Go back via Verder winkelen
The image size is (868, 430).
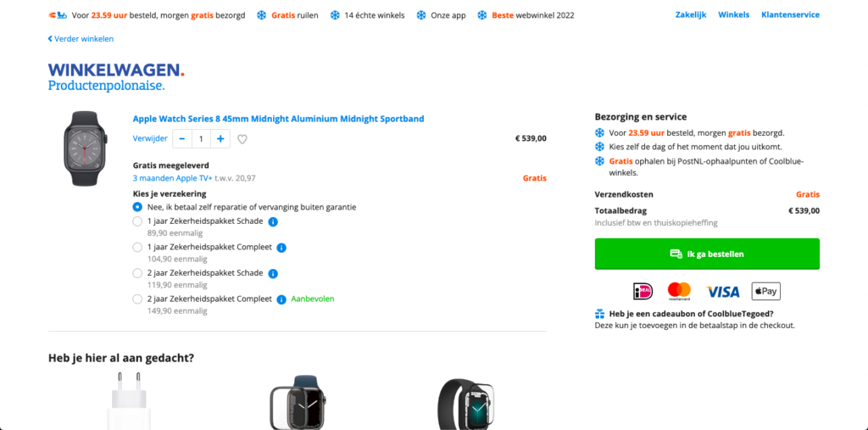tap(81, 38)
